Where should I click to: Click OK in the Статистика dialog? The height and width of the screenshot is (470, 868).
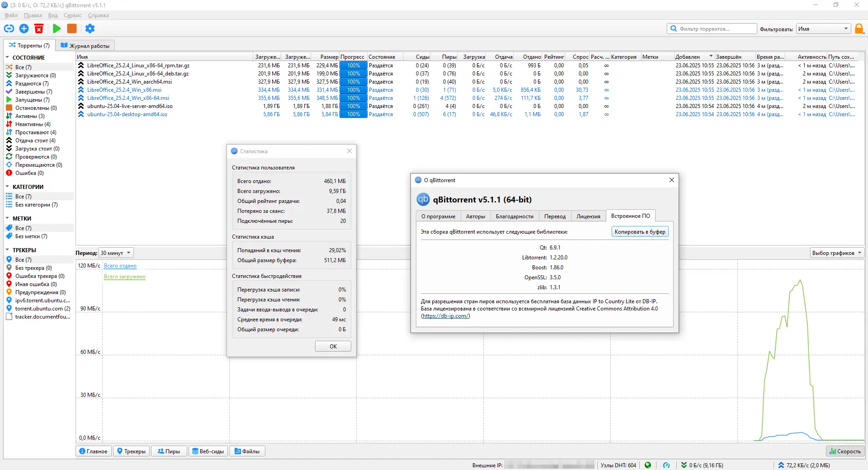[x=333, y=346]
